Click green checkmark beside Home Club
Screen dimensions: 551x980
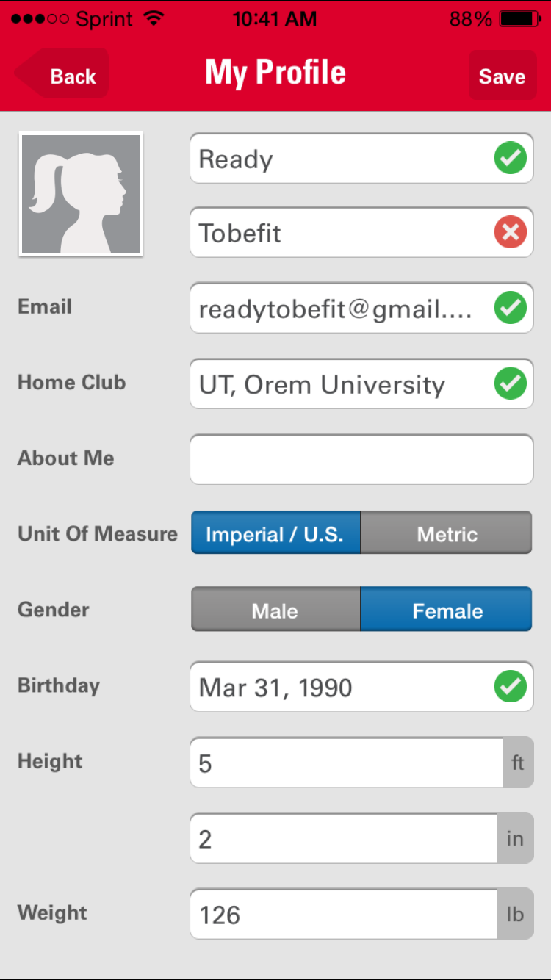tap(511, 383)
